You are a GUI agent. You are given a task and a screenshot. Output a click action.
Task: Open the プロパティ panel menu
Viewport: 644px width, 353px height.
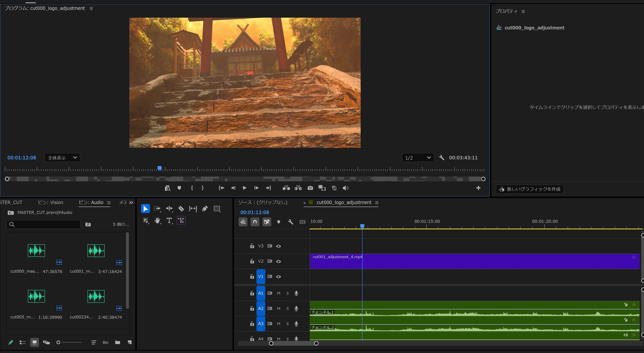click(x=523, y=12)
